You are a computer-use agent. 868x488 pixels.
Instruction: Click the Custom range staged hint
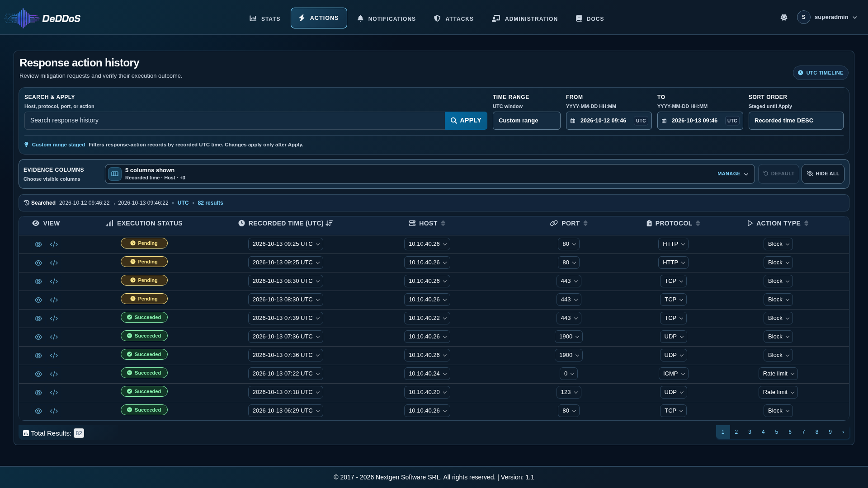point(58,145)
